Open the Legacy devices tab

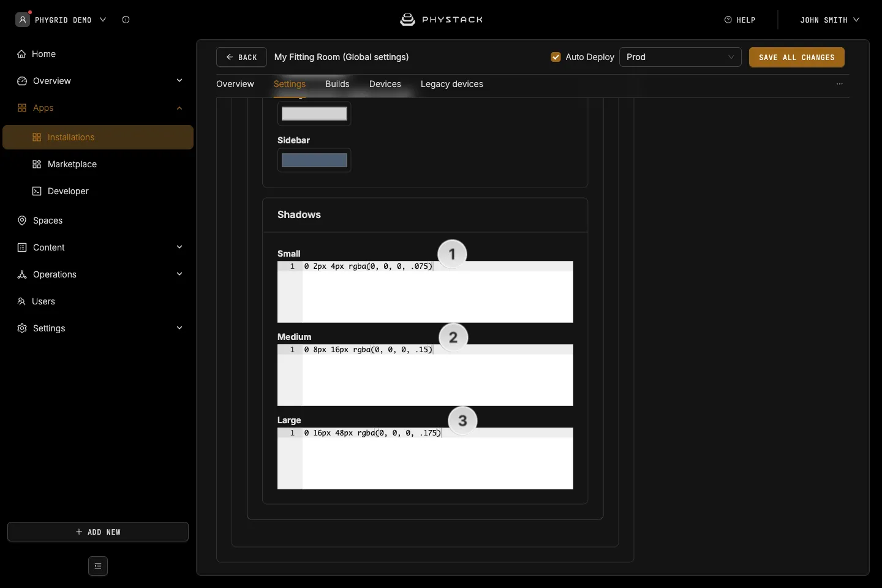coord(452,84)
